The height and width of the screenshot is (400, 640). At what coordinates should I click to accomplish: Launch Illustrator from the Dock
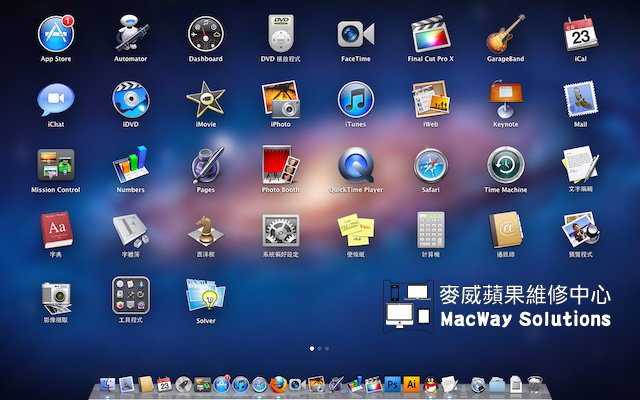411,384
